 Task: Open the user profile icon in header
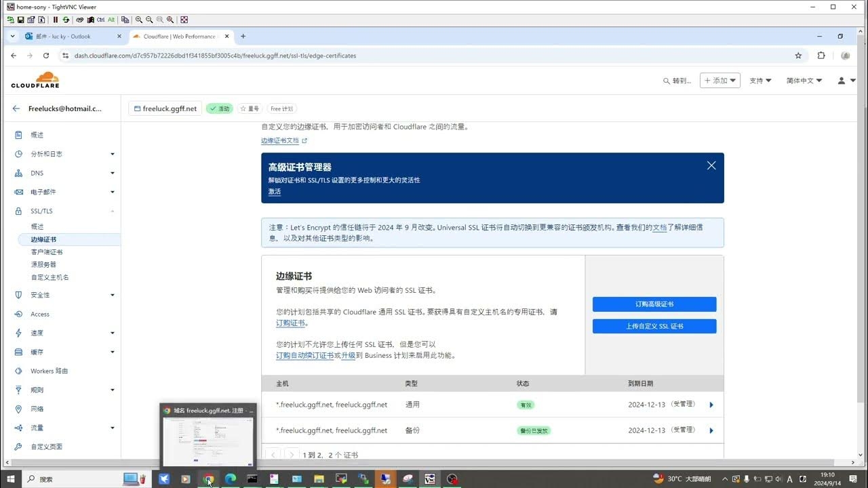(841, 80)
